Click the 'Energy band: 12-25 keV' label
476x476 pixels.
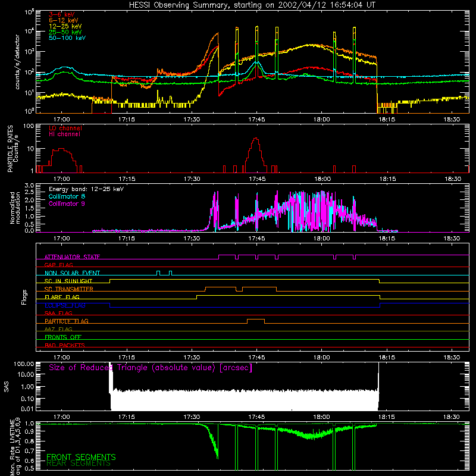[86, 189]
